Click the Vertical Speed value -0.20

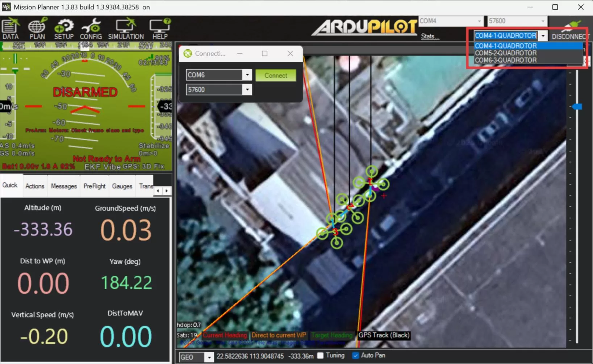click(44, 336)
